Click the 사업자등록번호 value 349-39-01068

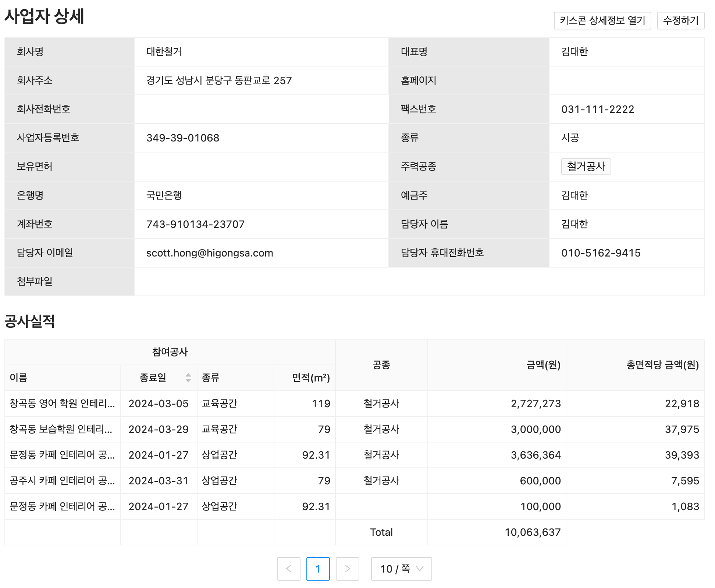click(x=183, y=138)
